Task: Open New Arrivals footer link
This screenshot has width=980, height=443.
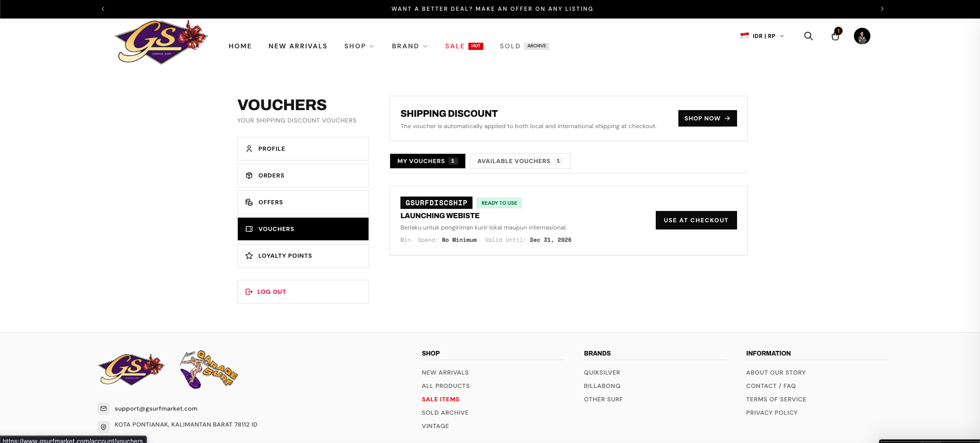Action: [x=445, y=373]
